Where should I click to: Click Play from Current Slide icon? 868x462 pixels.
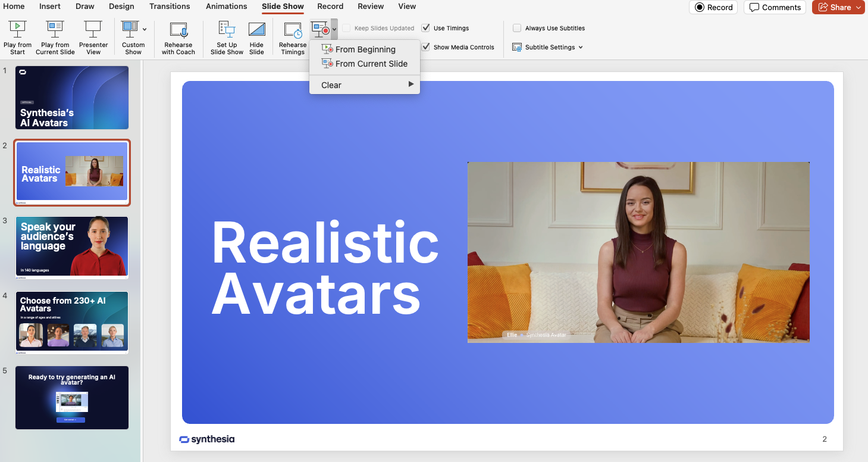click(55, 29)
